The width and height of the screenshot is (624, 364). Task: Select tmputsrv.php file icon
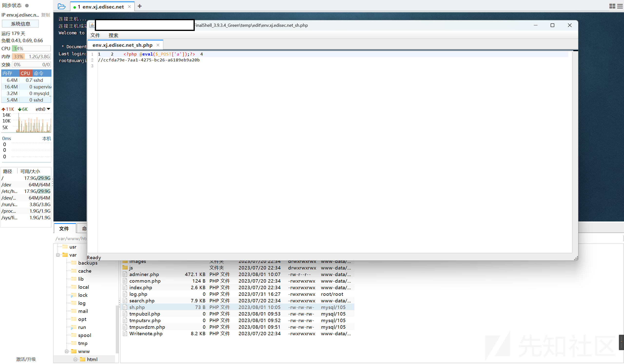pos(125,320)
